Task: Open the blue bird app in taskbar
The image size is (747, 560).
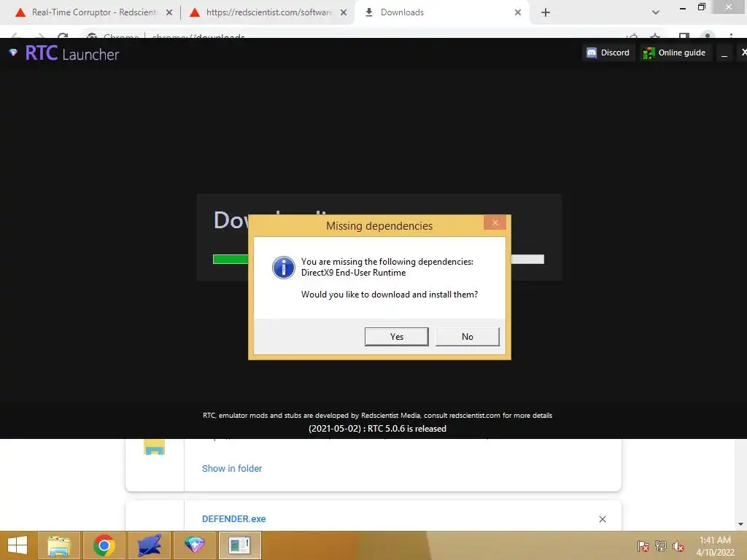Action: pos(149,545)
